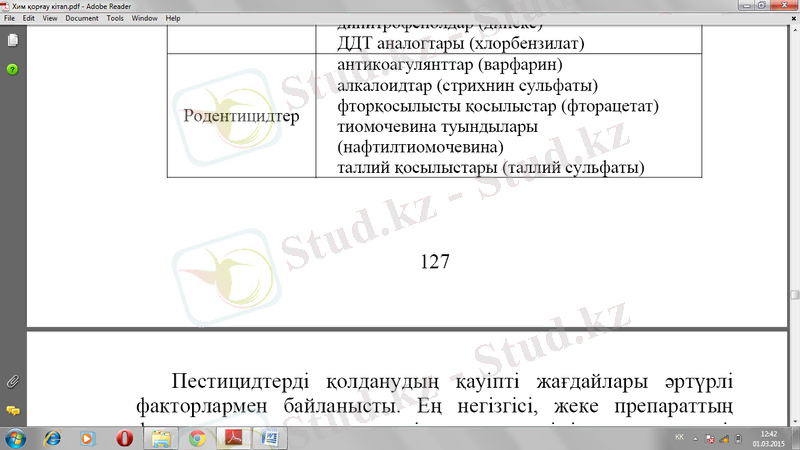800x450 pixels.
Task: Open the Pages panel in the sidebar
Action: click(x=13, y=40)
